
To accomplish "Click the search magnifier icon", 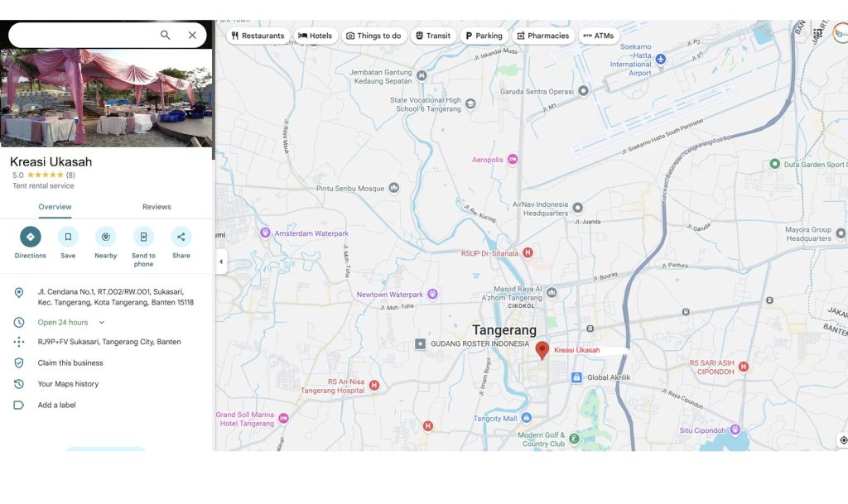I will point(165,35).
